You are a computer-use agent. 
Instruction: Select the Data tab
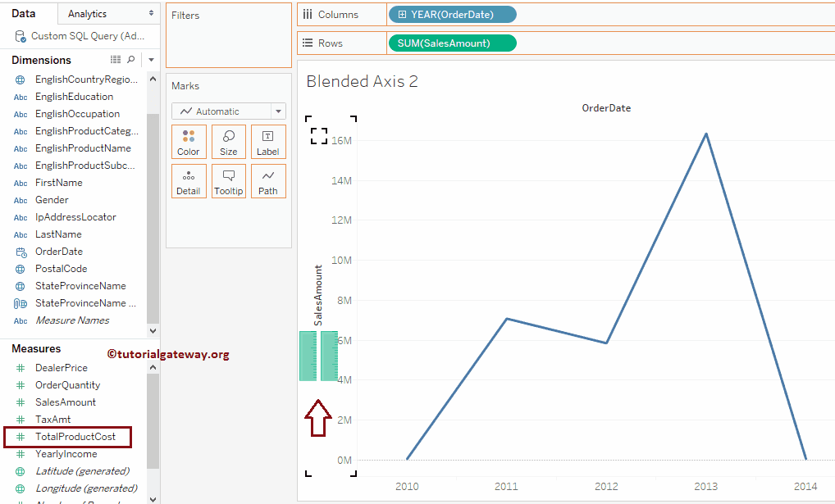[x=23, y=13]
